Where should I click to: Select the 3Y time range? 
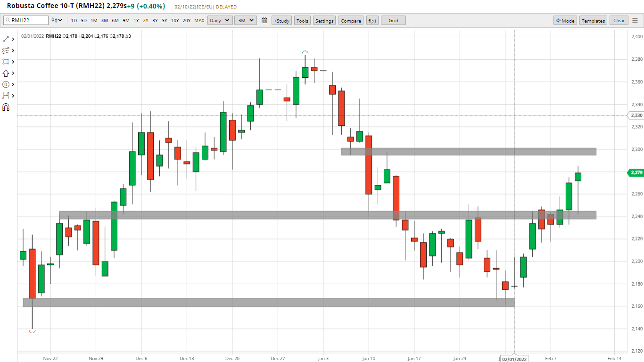pos(155,21)
